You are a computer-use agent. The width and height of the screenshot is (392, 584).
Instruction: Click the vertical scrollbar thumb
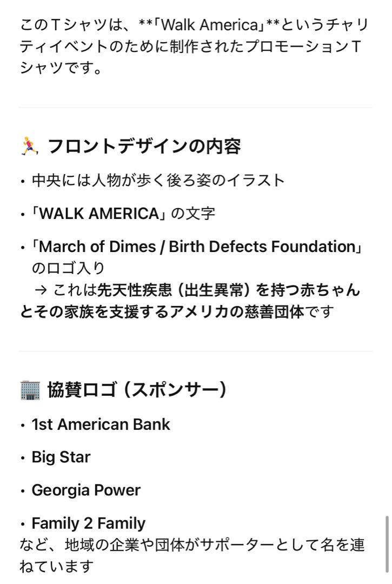click(x=387, y=543)
